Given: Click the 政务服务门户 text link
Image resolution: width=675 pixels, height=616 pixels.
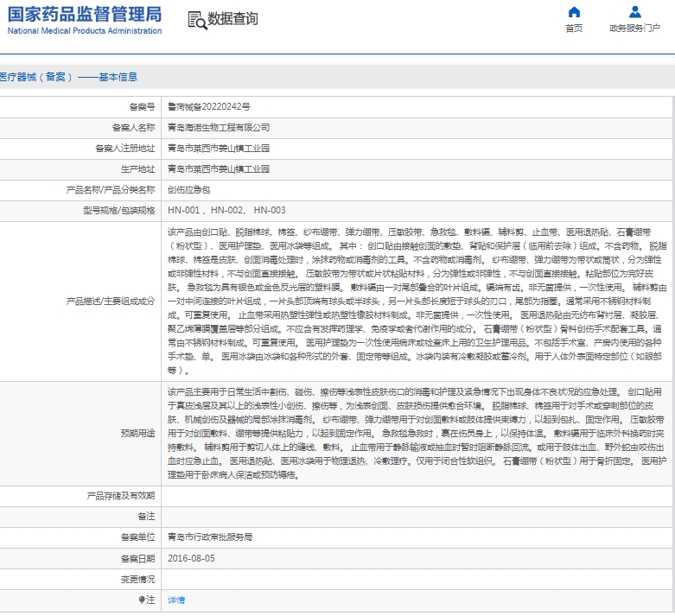Looking at the screenshot, I should point(634,29).
